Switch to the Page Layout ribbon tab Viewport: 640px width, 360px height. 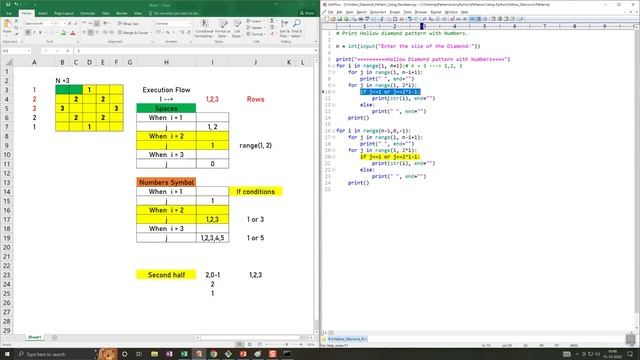64,13
